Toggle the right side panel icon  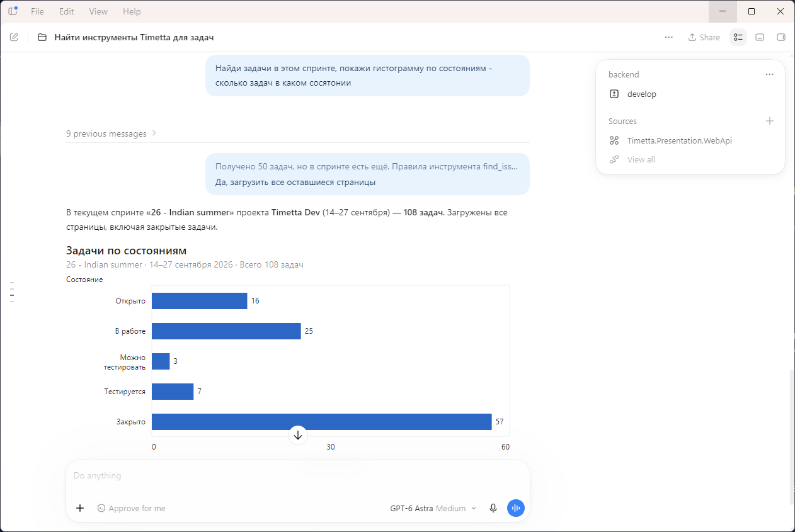pos(781,37)
